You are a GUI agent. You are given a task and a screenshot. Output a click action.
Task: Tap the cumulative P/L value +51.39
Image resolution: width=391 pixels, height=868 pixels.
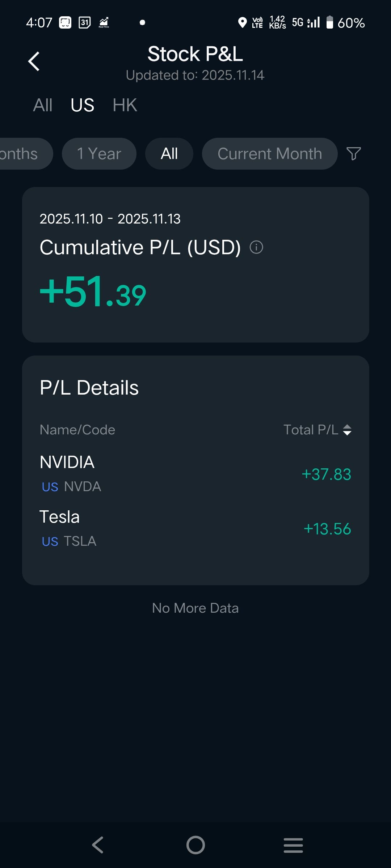pyautogui.click(x=93, y=292)
